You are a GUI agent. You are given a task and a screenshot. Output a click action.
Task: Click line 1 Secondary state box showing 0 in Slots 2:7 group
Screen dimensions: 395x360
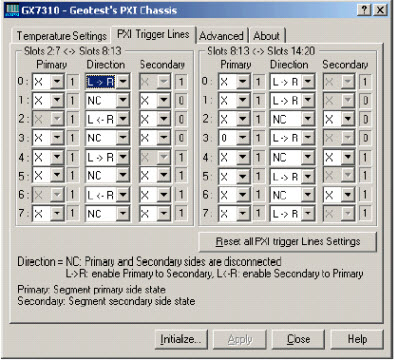[x=181, y=100]
